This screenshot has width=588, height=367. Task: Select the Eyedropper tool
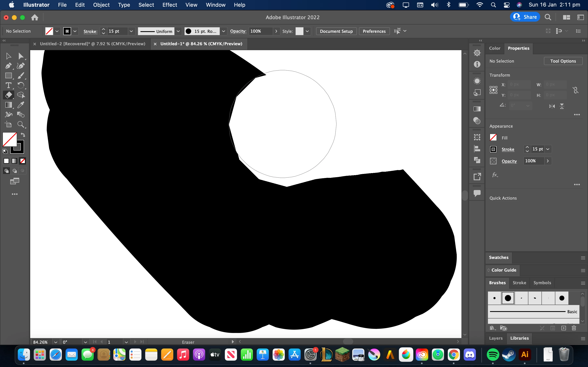21,105
